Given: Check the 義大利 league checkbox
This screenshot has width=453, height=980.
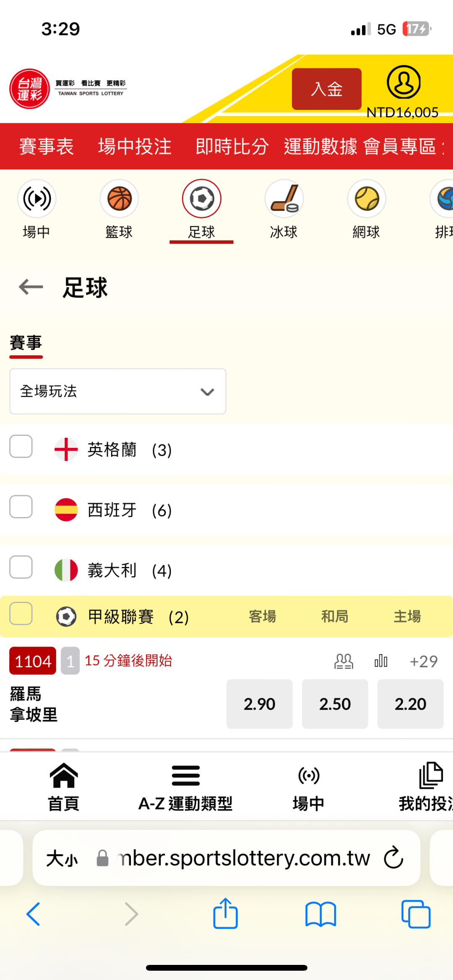Looking at the screenshot, I should pyautogui.click(x=21, y=567).
